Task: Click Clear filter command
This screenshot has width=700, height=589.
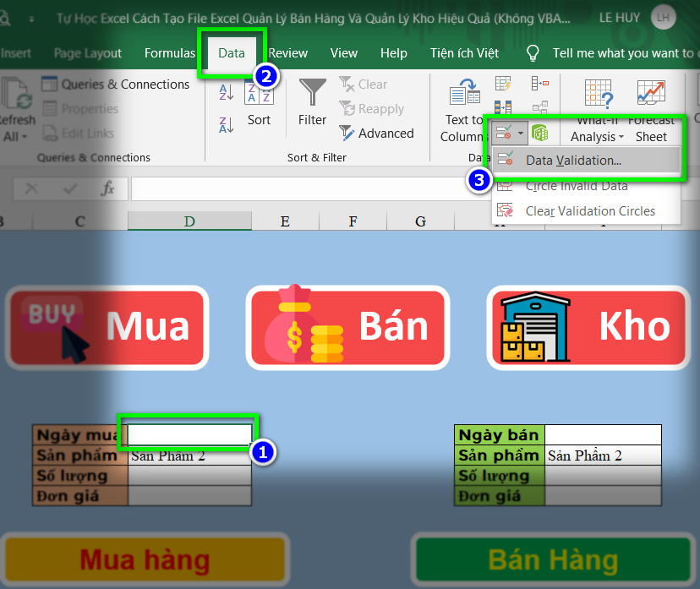Action: click(x=363, y=85)
